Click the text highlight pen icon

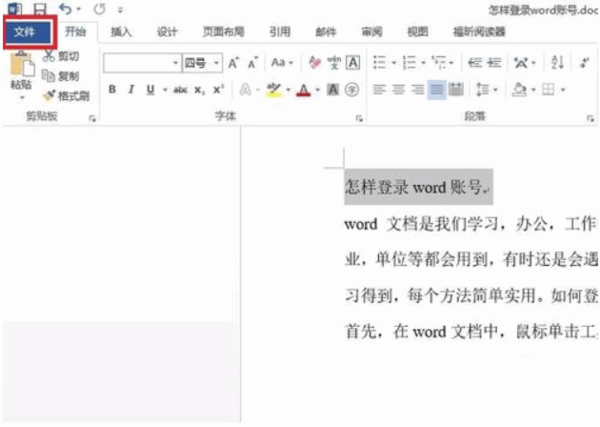coord(274,90)
